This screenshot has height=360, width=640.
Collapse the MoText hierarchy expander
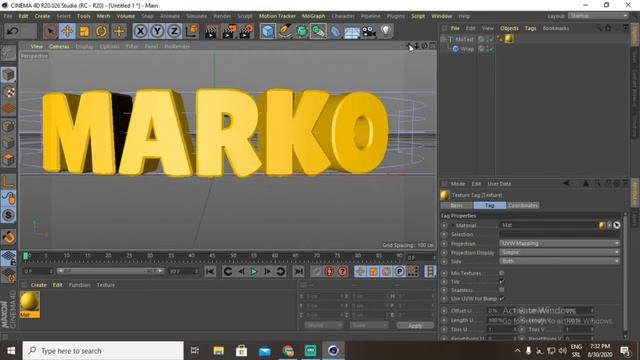[443, 39]
